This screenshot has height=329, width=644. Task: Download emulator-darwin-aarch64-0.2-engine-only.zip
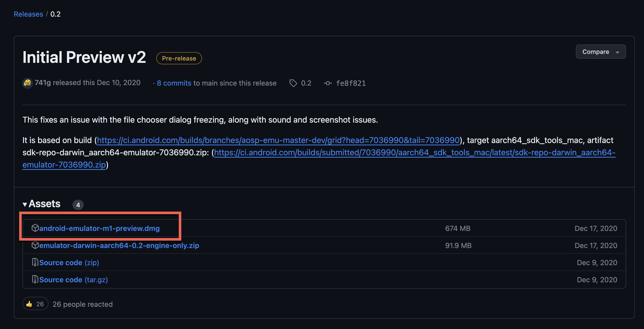tap(119, 245)
